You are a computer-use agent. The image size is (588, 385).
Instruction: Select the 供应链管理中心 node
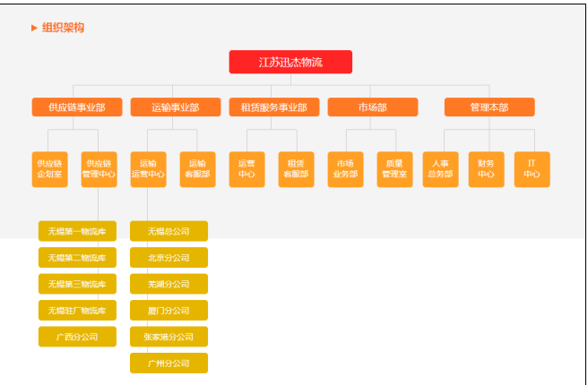99,169
